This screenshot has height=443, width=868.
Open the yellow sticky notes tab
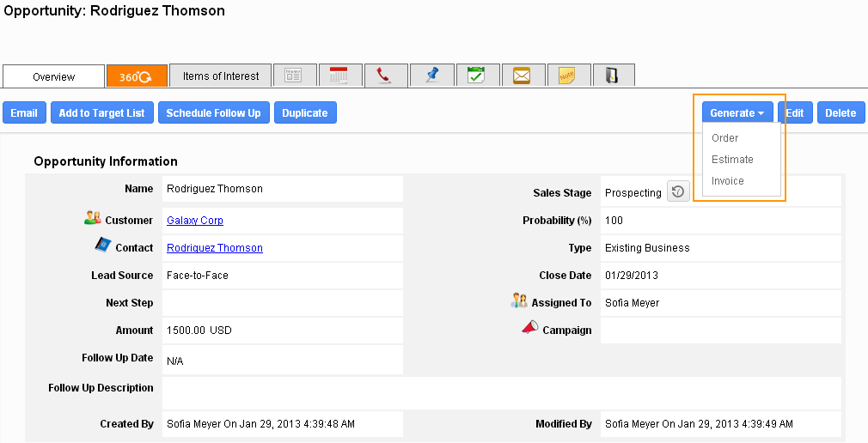(567, 76)
